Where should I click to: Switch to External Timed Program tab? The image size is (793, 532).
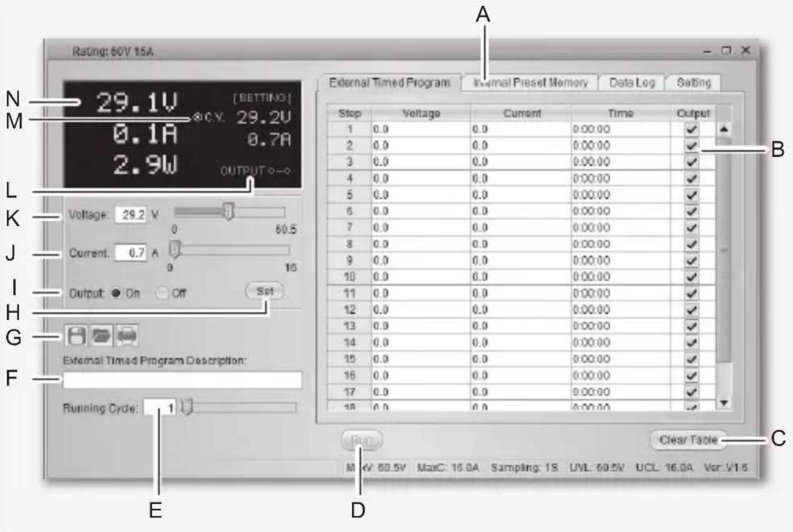tap(389, 82)
